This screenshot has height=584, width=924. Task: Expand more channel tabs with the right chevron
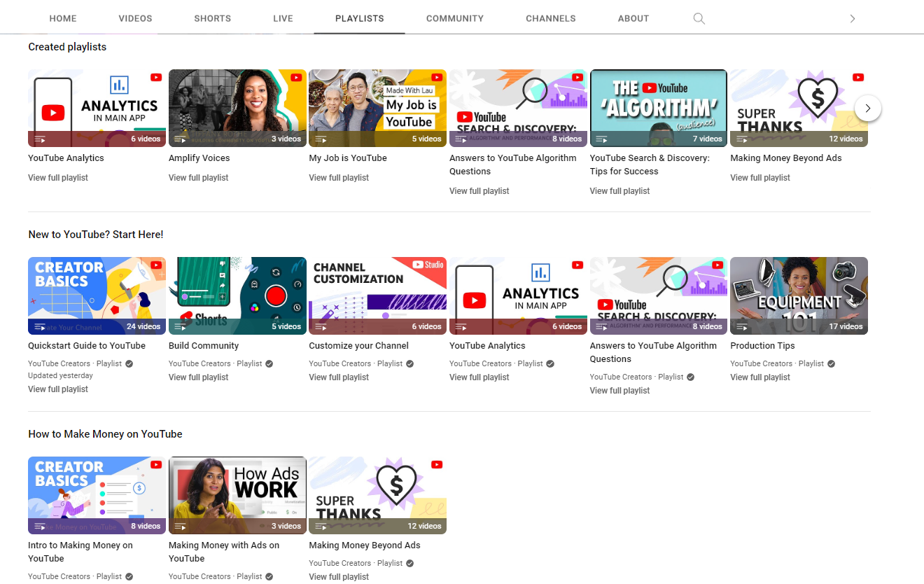pos(853,18)
